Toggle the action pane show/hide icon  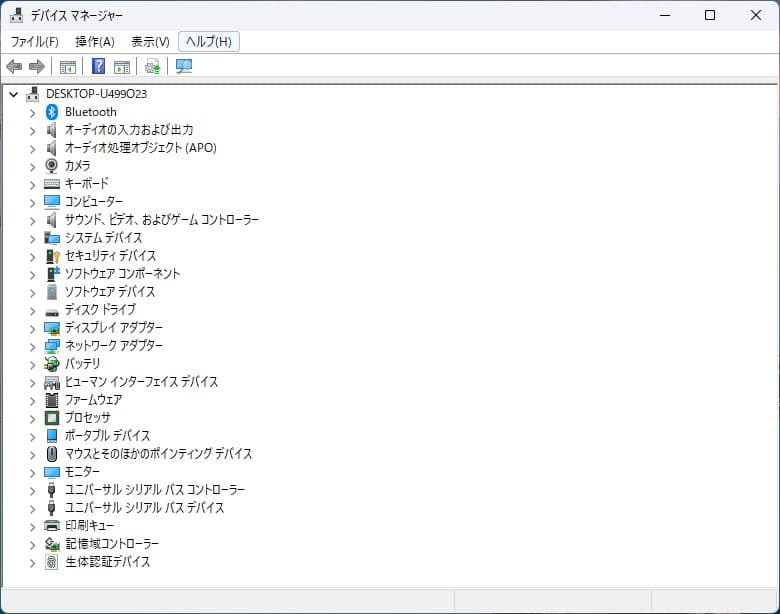tap(122, 66)
